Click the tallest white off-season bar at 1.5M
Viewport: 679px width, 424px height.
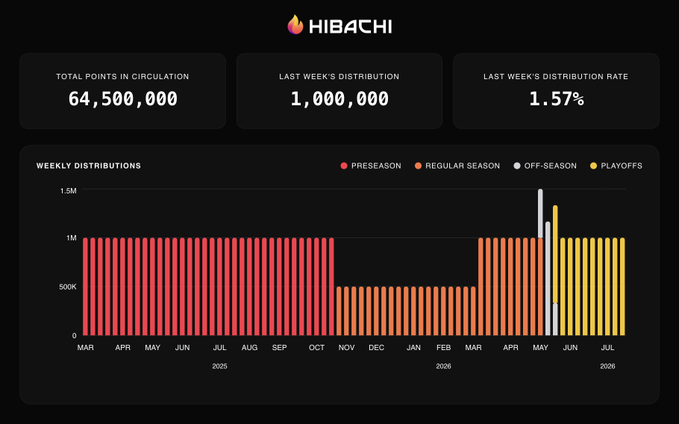540,214
